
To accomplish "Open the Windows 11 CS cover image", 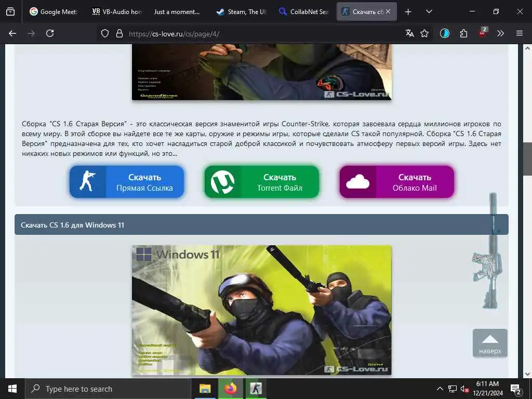I will tap(262, 310).
